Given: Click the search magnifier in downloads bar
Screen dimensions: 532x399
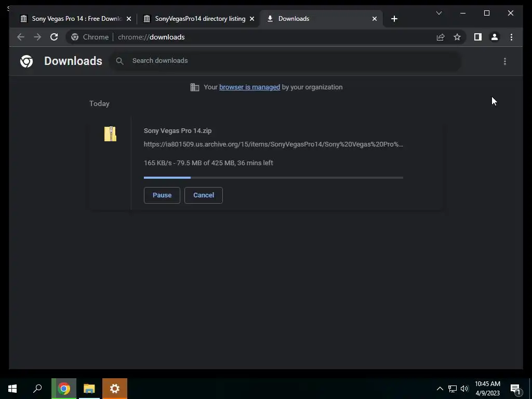Looking at the screenshot, I should 119,61.
